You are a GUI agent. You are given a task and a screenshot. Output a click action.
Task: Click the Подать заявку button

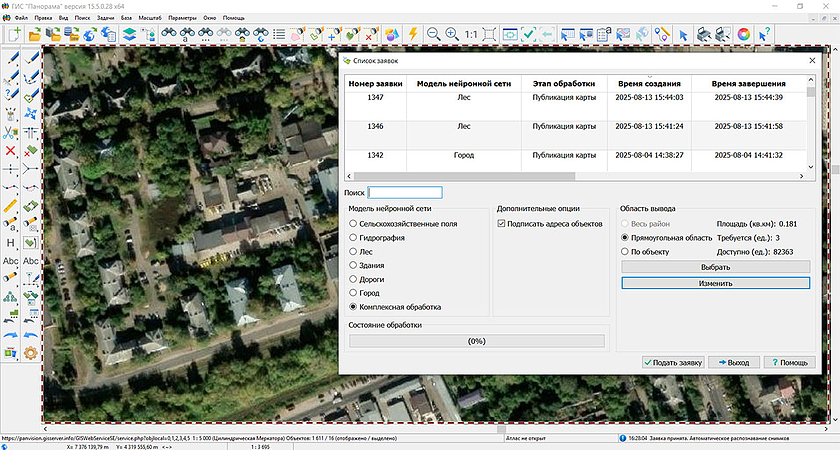pyautogui.click(x=675, y=362)
